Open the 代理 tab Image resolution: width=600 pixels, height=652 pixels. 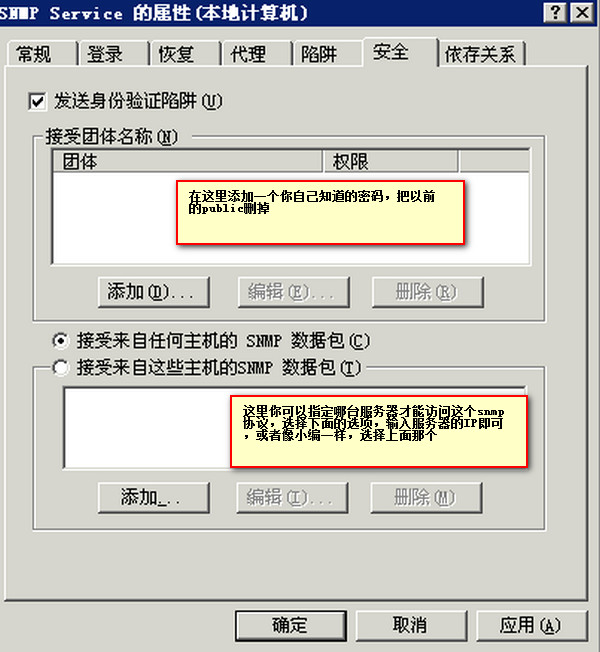[257, 54]
